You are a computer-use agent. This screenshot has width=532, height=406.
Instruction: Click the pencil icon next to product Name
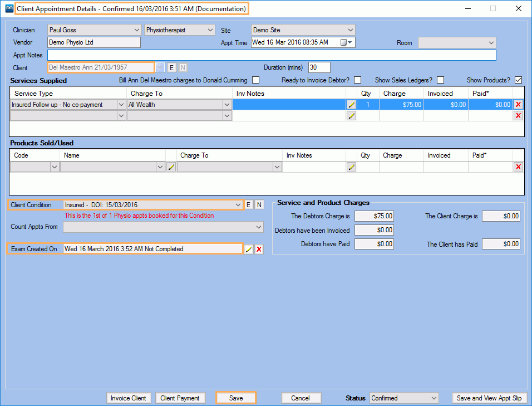coord(171,167)
